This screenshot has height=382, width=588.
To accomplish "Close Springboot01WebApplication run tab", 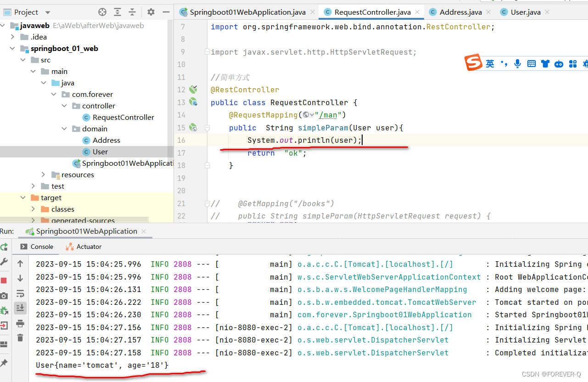I will pyautogui.click(x=144, y=231).
